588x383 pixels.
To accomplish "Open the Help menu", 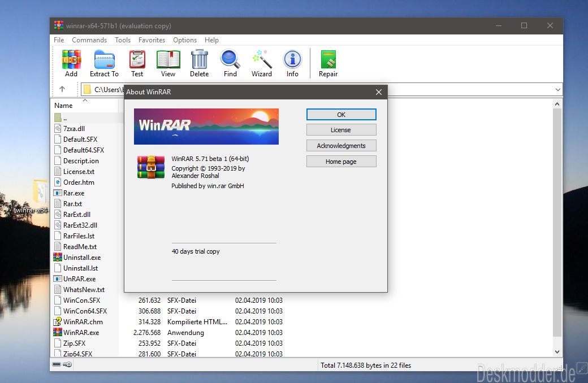I will pyautogui.click(x=211, y=40).
